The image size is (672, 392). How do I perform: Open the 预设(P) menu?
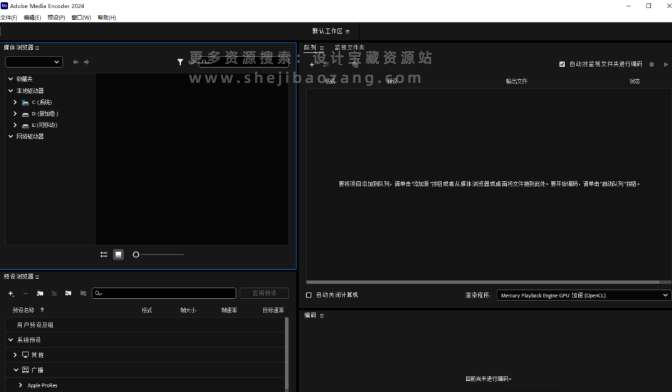pyautogui.click(x=56, y=18)
